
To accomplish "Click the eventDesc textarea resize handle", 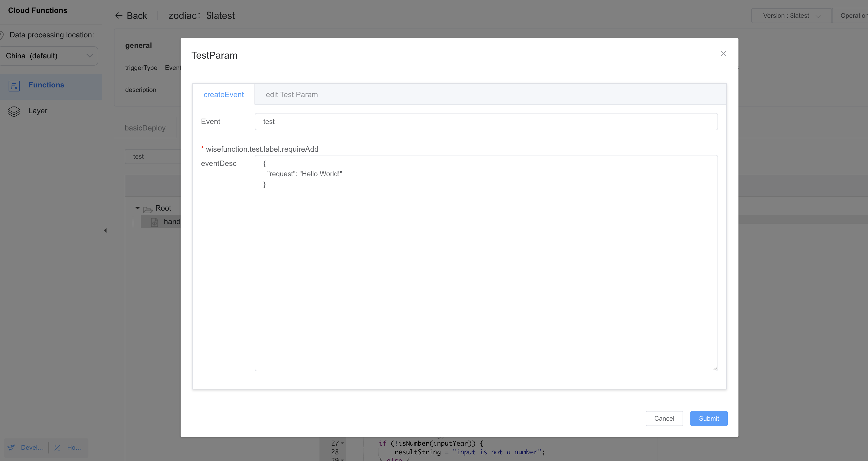I will click(x=715, y=368).
